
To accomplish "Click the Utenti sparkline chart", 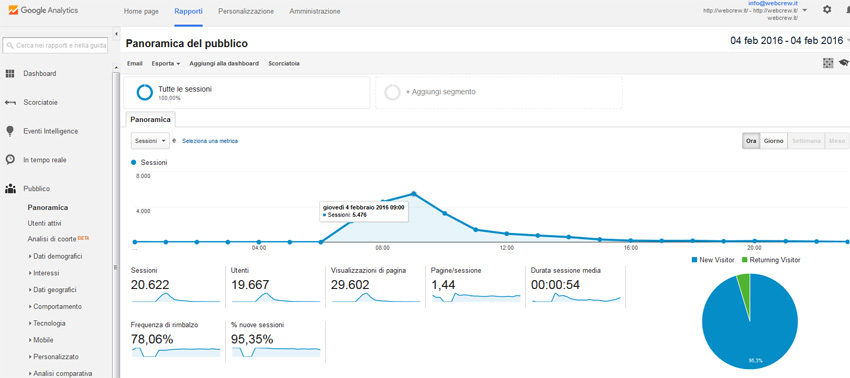I will (275, 297).
